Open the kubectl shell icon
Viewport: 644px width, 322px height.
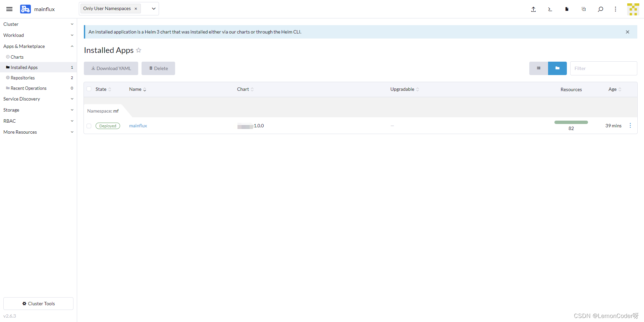[550, 9]
